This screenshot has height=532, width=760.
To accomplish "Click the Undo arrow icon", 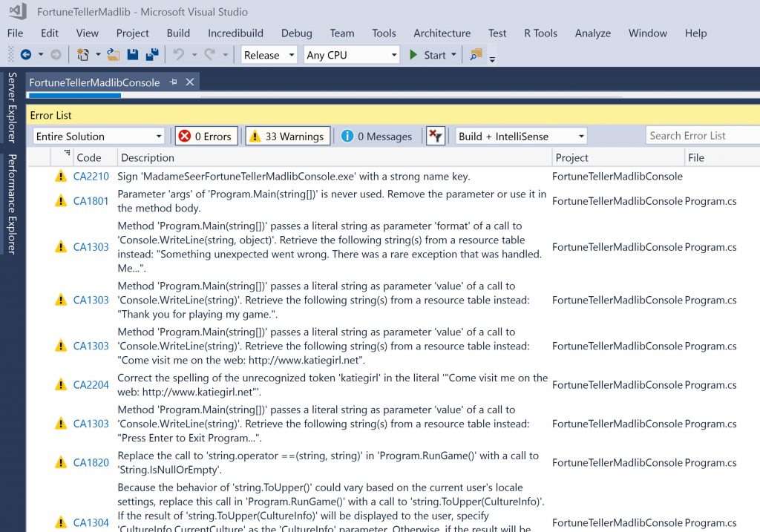I will (x=178, y=55).
